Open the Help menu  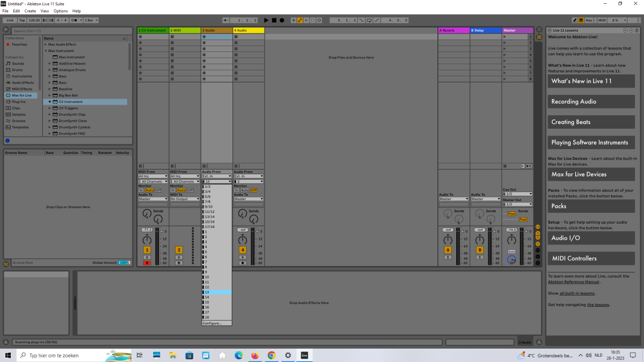pos(77,11)
